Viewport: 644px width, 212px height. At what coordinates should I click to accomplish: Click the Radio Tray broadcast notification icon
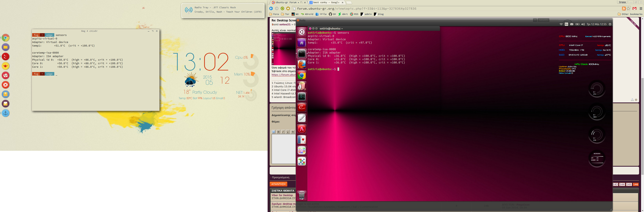click(189, 10)
